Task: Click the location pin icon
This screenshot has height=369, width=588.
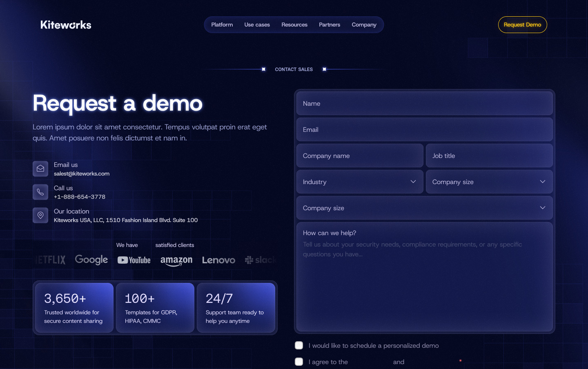Action: (x=40, y=215)
